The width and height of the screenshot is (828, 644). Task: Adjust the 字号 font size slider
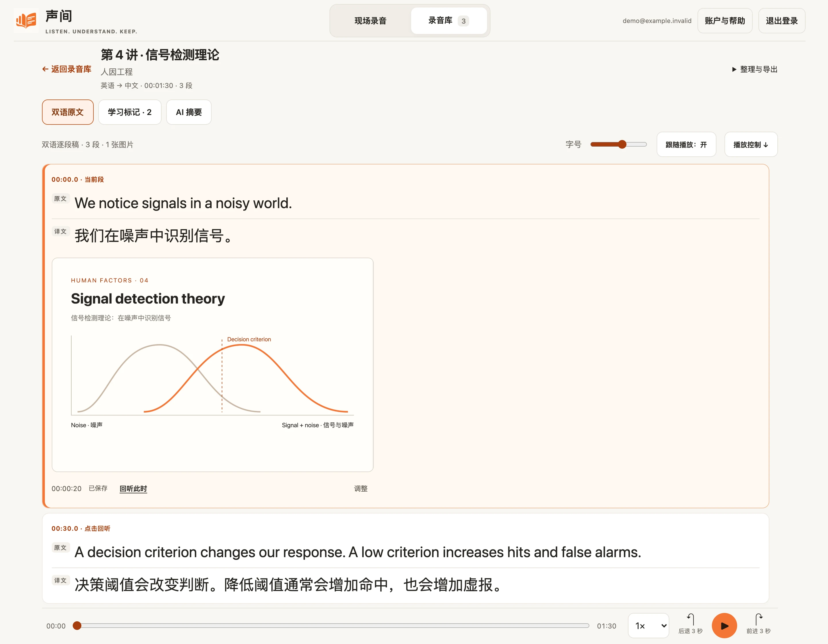point(618,144)
